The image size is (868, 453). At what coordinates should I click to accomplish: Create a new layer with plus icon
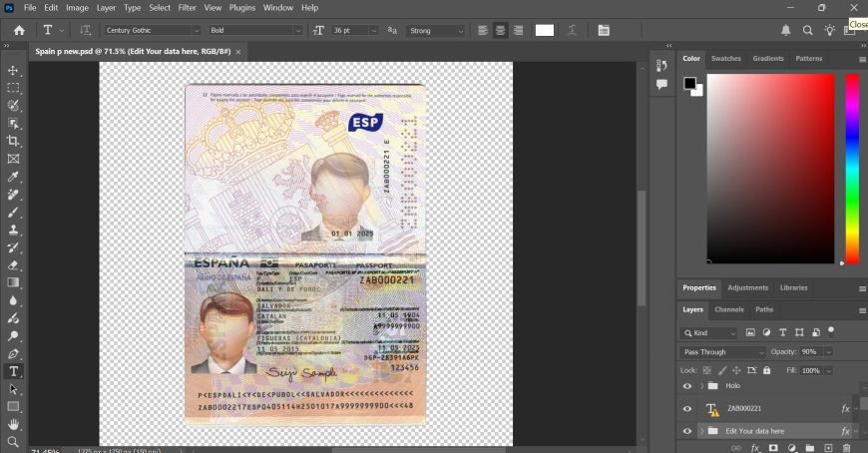click(x=828, y=447)
